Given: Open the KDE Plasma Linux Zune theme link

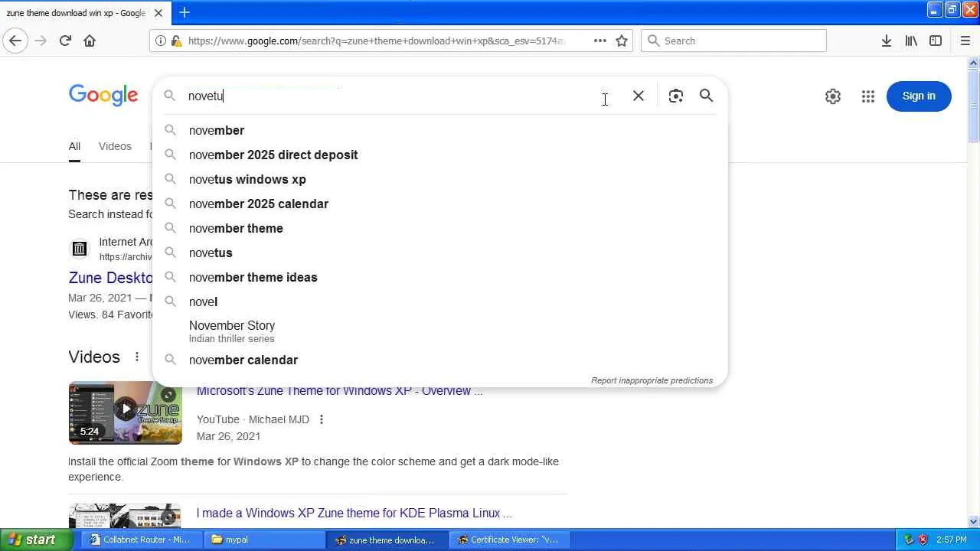Looking at the screenshot, I should [x=354, y=513].
